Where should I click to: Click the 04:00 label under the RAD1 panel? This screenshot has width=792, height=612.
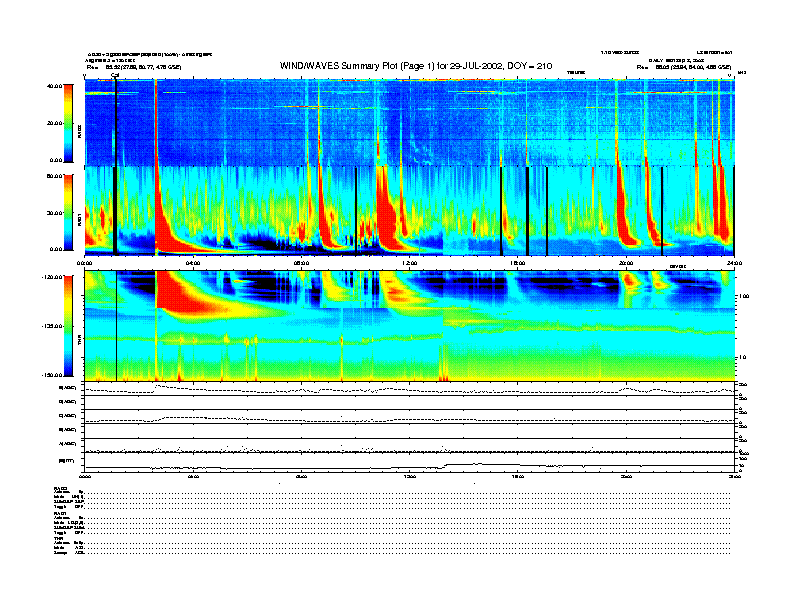point(193,263)
